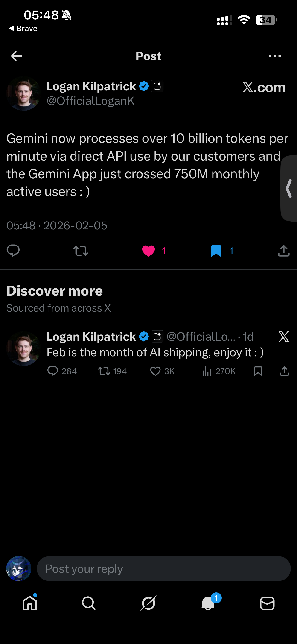Tap the reply icon on main post

pyautogui.click(x=13, y=251)
